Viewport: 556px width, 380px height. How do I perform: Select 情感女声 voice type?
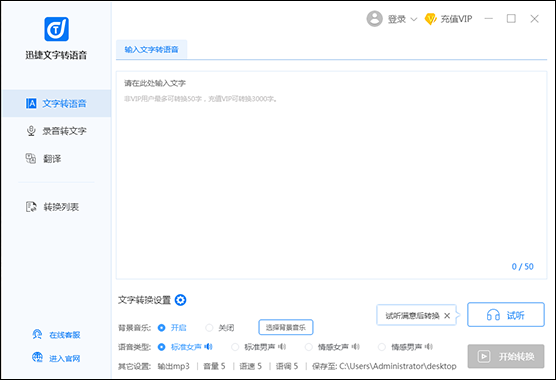(308, 347)
